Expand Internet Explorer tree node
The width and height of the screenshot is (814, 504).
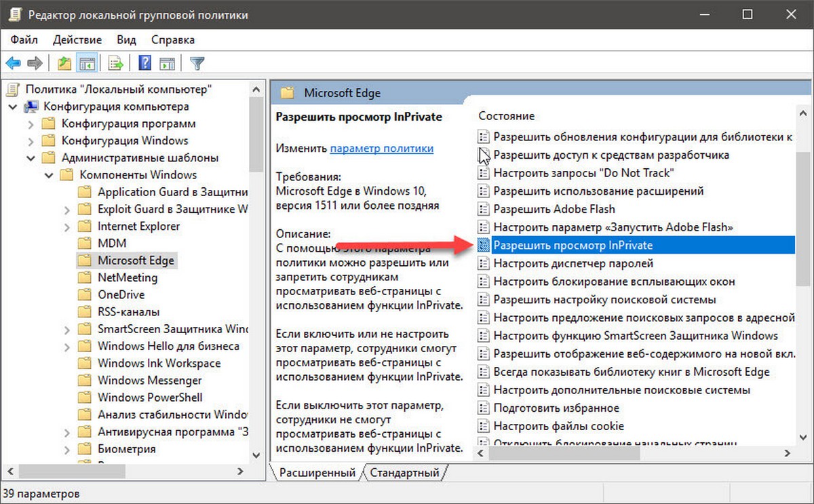point(66,226)
